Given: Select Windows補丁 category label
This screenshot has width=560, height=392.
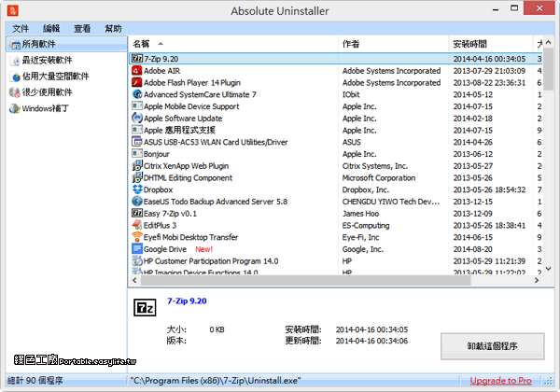Looking at the screenshot, I should point(46,108).
